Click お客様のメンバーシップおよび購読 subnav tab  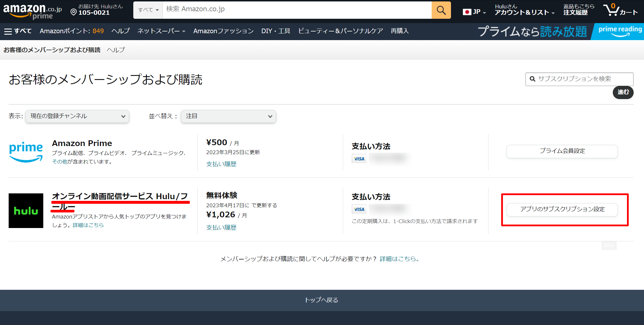point(52,50)
